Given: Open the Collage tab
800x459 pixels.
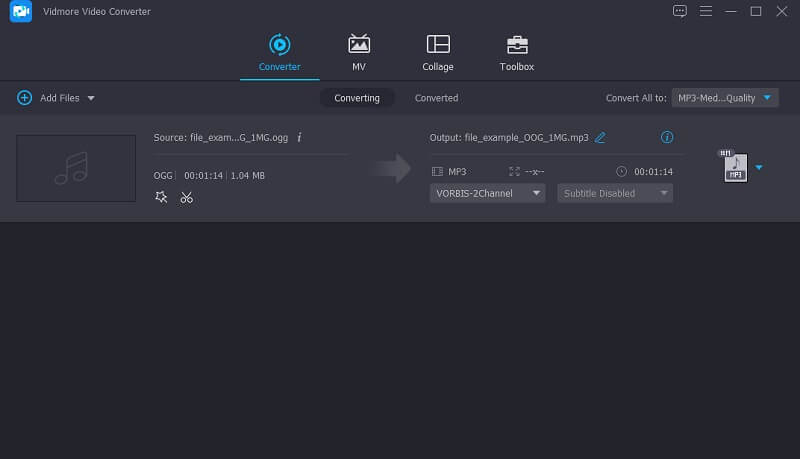Looking at the screenshot, I should pyautogui.click(x=437, y=52).
